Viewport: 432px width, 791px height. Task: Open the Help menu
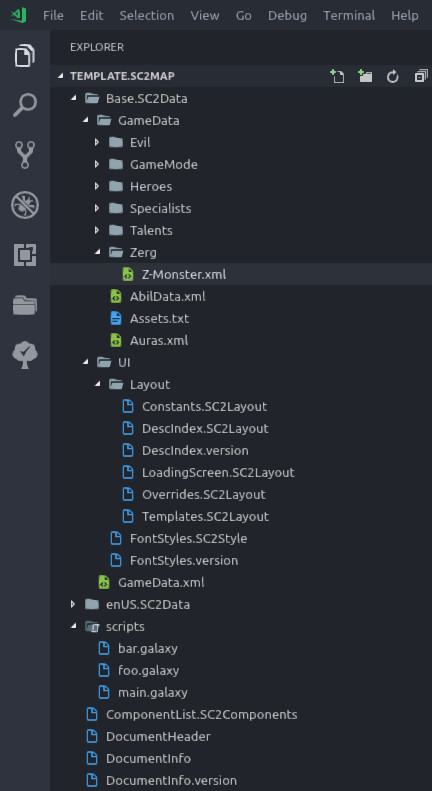pyautogui.click(x=405, y=16)
